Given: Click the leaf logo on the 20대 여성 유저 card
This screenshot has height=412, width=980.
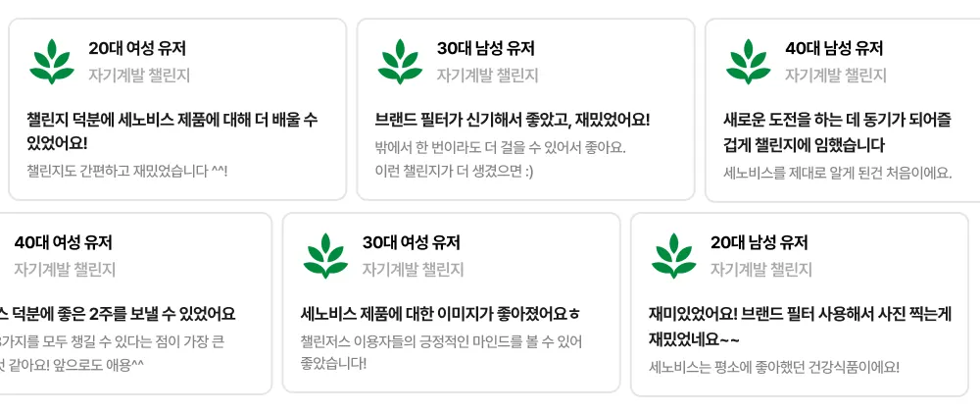Looking at the screenshot, I should click(x=52, y=61).
